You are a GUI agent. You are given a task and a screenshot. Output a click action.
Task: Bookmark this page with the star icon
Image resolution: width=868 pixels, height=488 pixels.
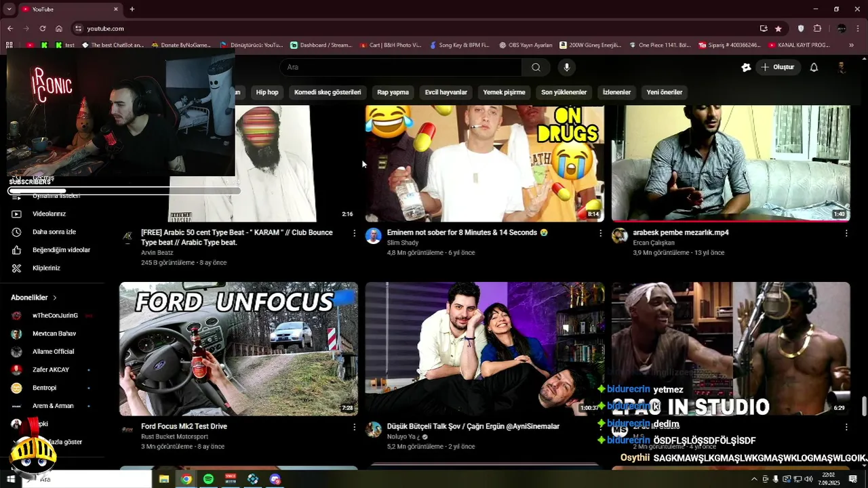(x=778, y=28)
